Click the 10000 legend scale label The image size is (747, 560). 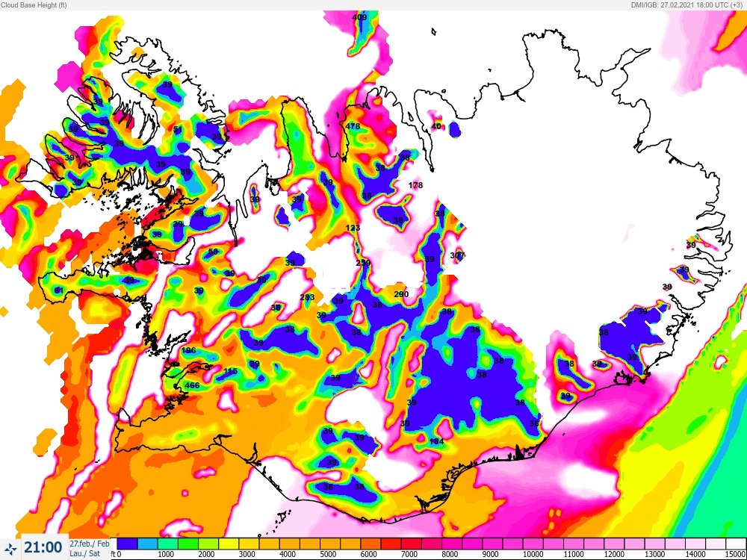click(x=532, y=554)
